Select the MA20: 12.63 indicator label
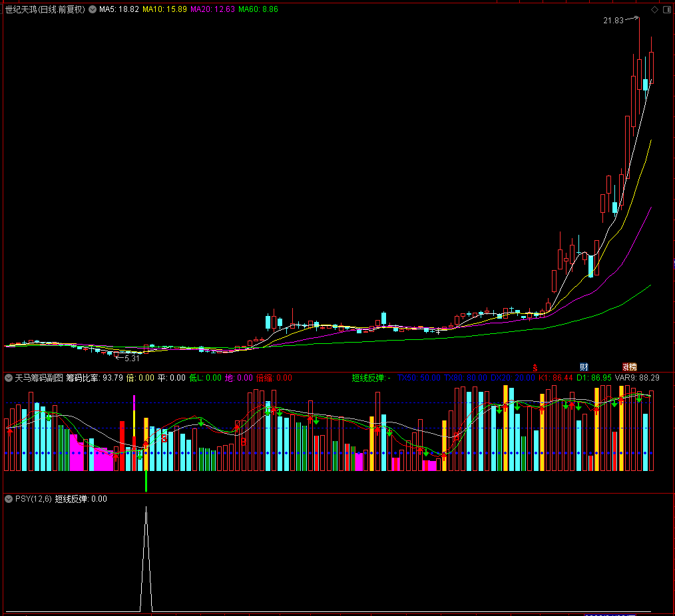The height and width of the screenshot is (616, 675). [x=212, y=9]
